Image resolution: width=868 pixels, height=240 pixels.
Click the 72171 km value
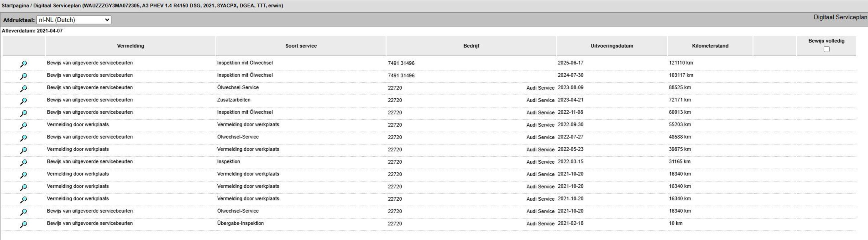tap(680, 99)
